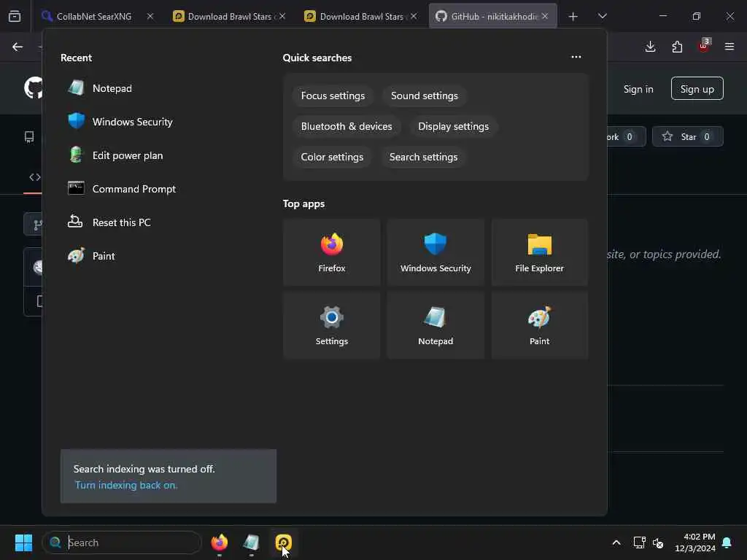Open Firefox tab overview icon
The width and height of the screenshot is (747, 560).
[15, 16]
